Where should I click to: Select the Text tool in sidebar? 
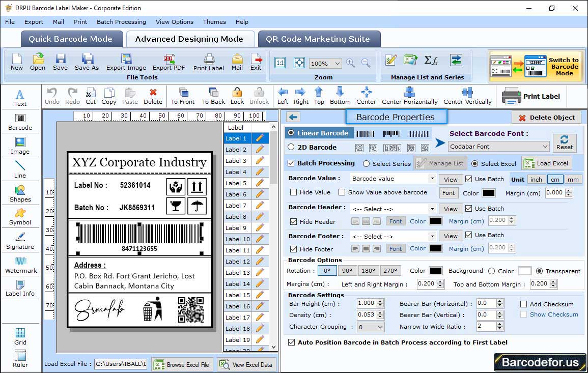20,98
